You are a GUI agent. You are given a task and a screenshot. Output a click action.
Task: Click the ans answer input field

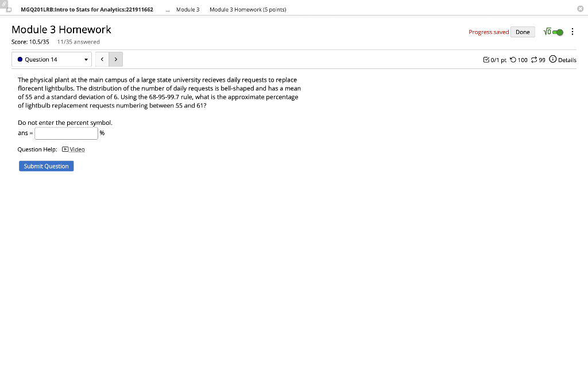pyautogui.click(x=67, y=133)
